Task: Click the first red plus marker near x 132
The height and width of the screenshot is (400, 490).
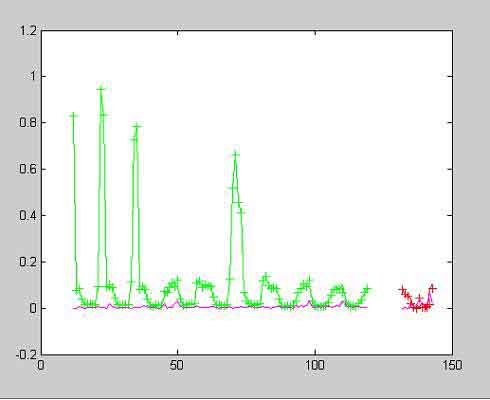Action: (x=402, y=289)
